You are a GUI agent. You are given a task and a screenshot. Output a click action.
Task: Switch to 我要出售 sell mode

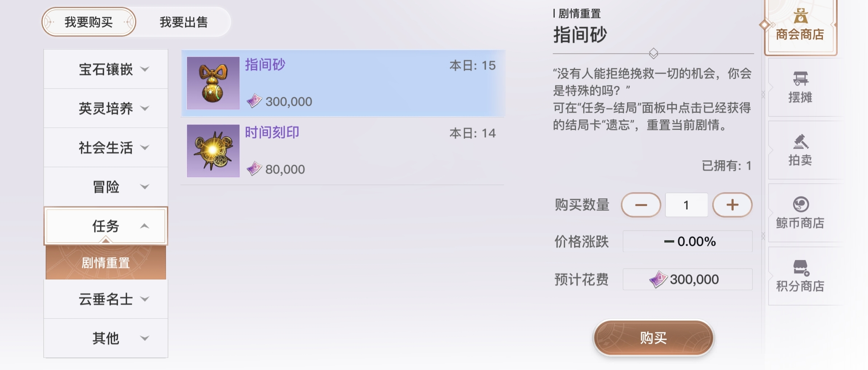point(183,22)
